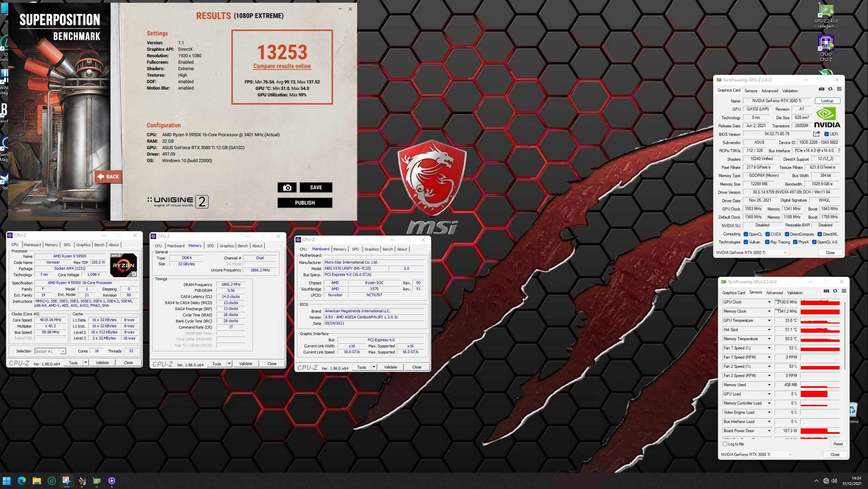The width and height of the screenshot is (868, 489).
Task: Open the Hot Spot sensor dropdown arrow
Action: click(x=769, y=330)
